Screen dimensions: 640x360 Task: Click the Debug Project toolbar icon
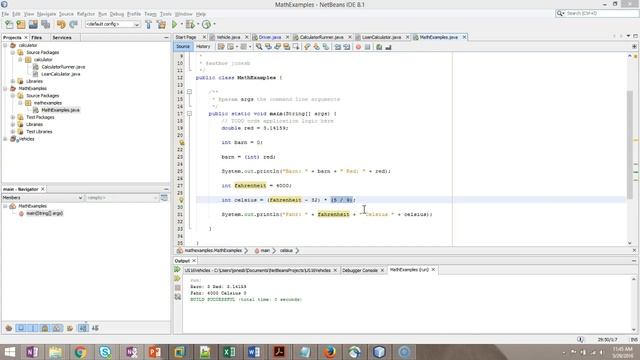point(190,24)
